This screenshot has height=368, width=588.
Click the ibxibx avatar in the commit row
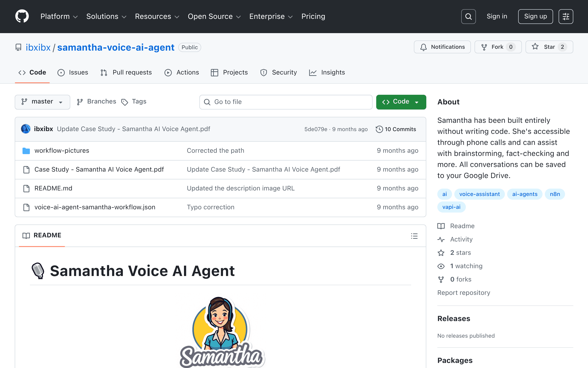pyautogui.click(x=26, y=129)
